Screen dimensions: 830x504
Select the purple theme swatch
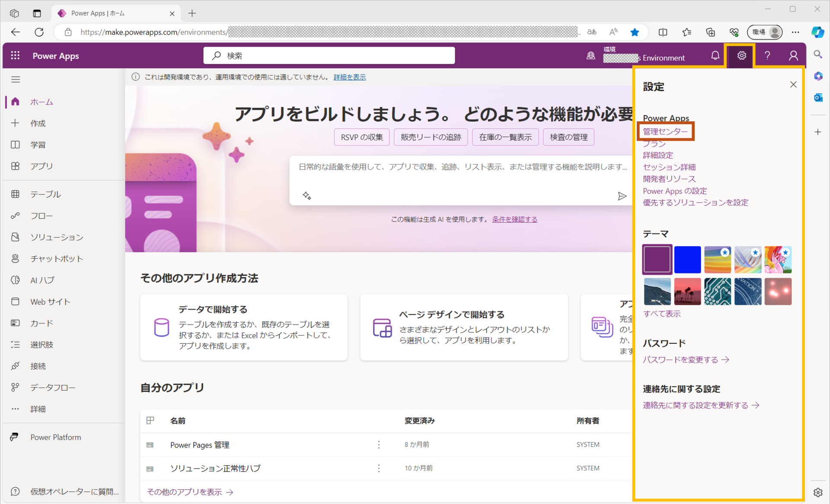[657, 260]
